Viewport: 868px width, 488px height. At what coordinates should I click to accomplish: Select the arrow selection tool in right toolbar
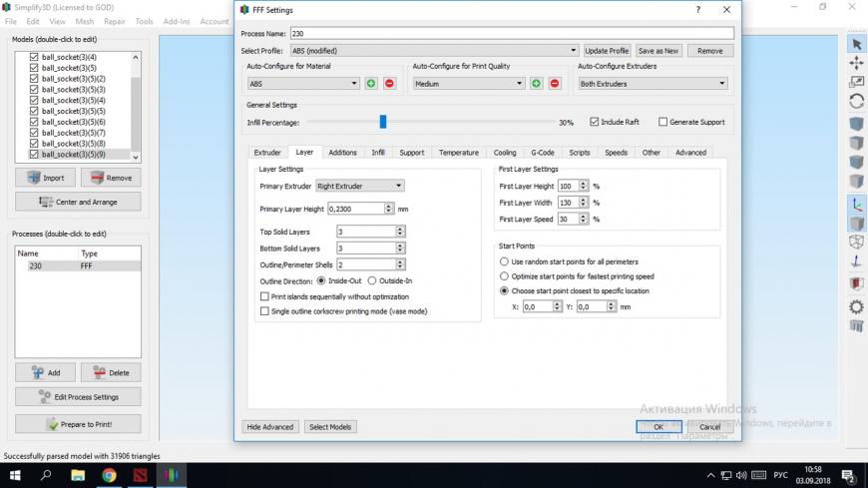[856, 44]
